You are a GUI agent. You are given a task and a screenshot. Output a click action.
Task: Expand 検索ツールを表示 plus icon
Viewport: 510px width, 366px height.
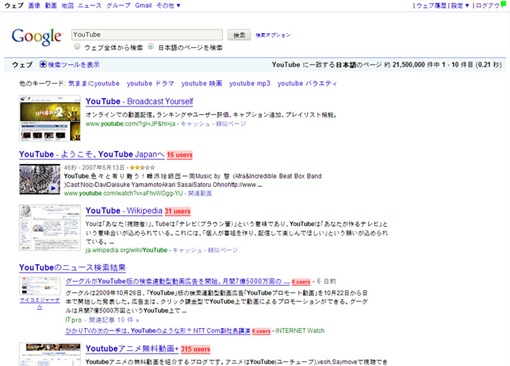tap(43, 64)
